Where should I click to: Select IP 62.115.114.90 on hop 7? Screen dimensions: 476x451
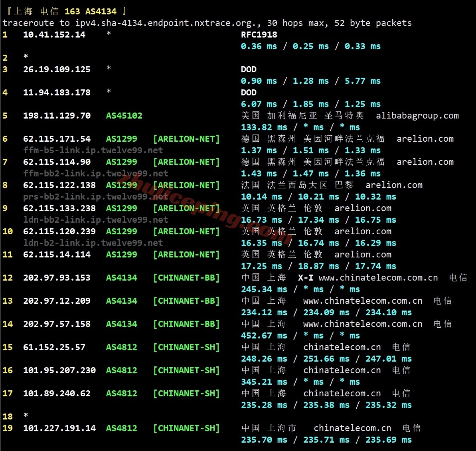[57, 162]
